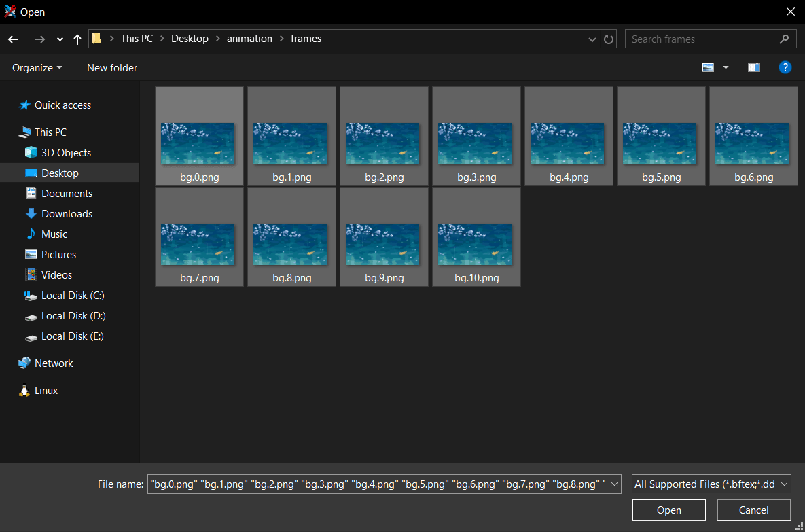Click the change view icon
Viewport: 805px width, 532px height.
[708, 67]
